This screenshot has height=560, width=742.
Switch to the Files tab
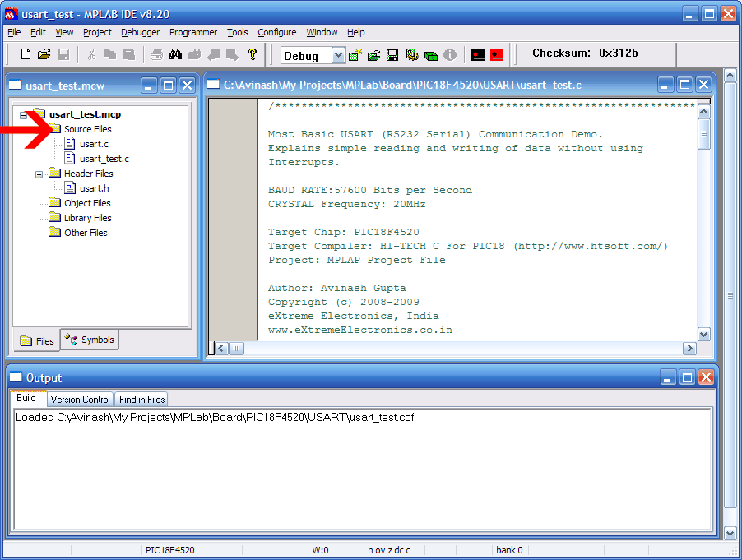(37, 341)
